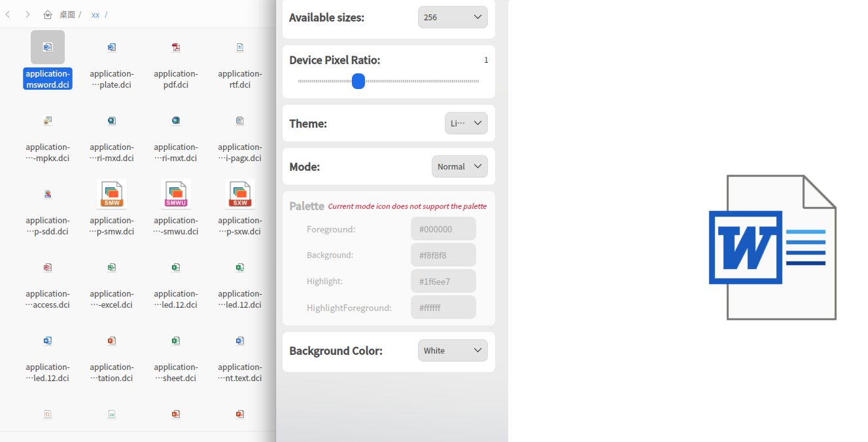Select the application-…tation.dci file icon
Viewport: 868px width, 442px height.
pyautogui.click(x=112, y=341)
